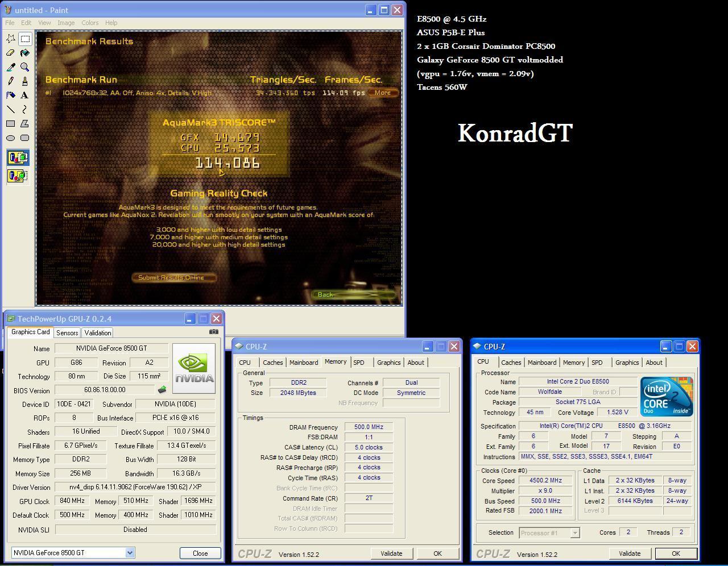Select the Graphics Card tab in GPU-Z
This screenshot has width=728, height=566.
point(31,332)
